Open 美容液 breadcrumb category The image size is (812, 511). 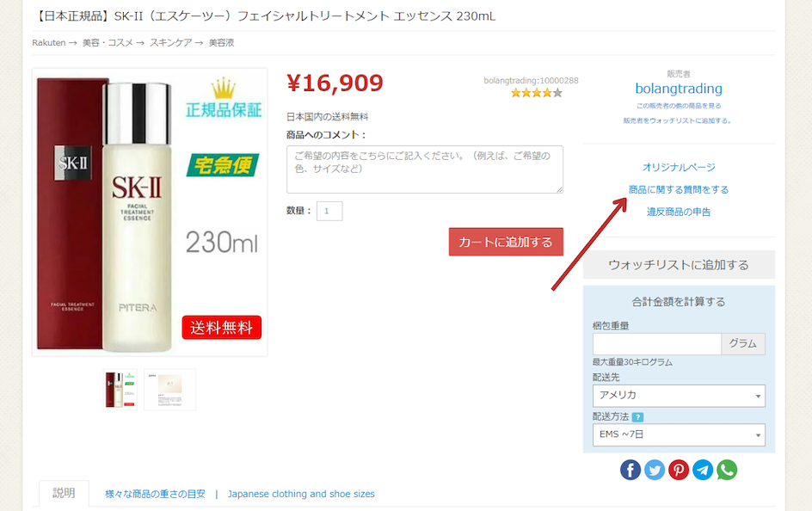coord(222,43)
